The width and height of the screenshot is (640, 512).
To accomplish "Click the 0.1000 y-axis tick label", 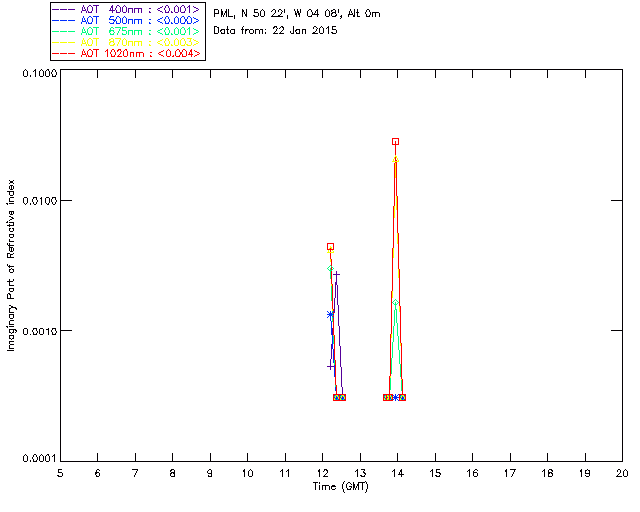I will point(39,73).
